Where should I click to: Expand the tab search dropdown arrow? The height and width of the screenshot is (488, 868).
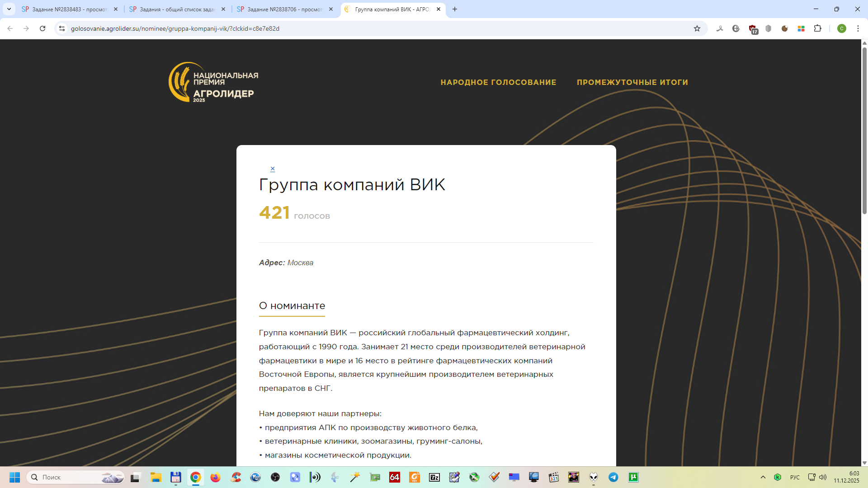click(x=9, y=9)
